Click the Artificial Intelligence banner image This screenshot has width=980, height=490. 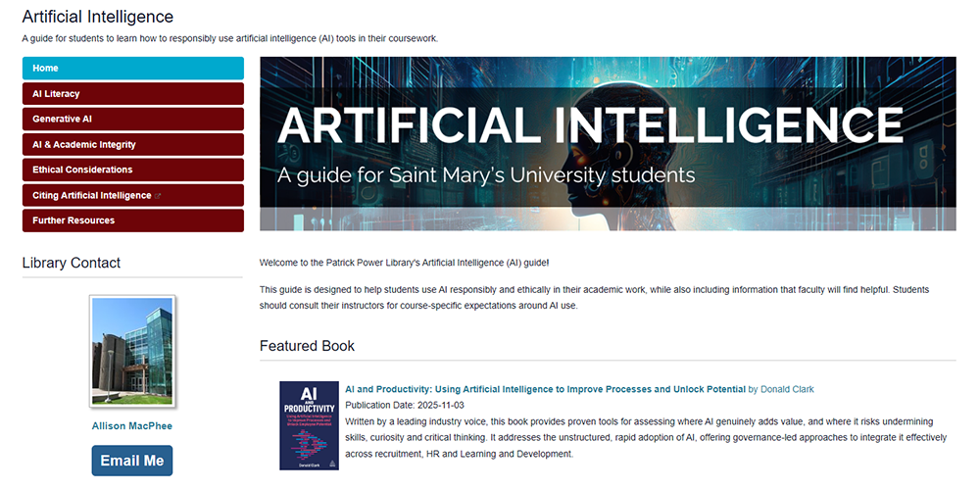(608, 144)
